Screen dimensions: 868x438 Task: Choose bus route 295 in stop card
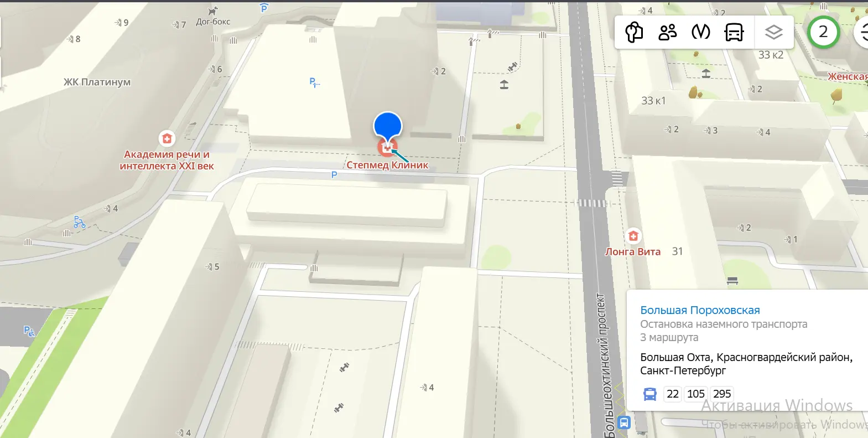coord(722,394)
